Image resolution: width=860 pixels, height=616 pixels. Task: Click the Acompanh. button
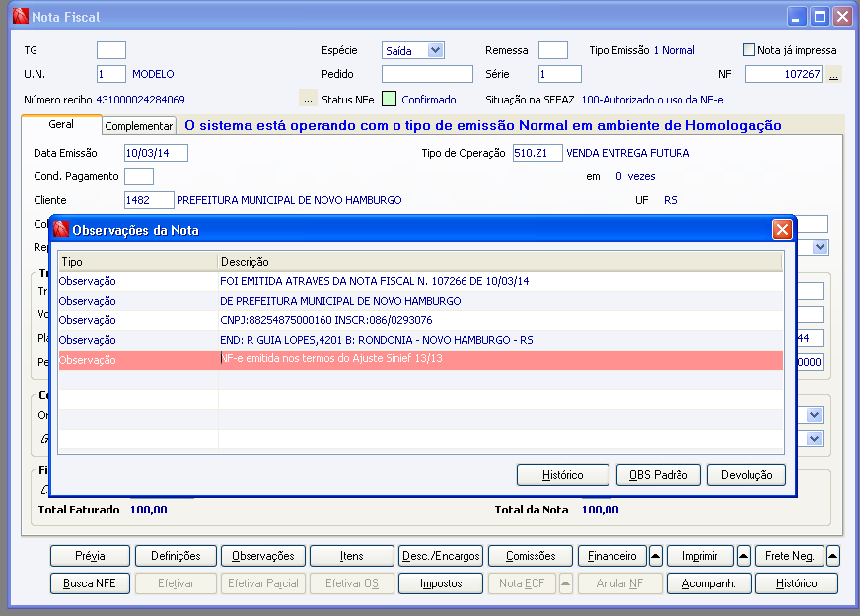coord(708,583)
